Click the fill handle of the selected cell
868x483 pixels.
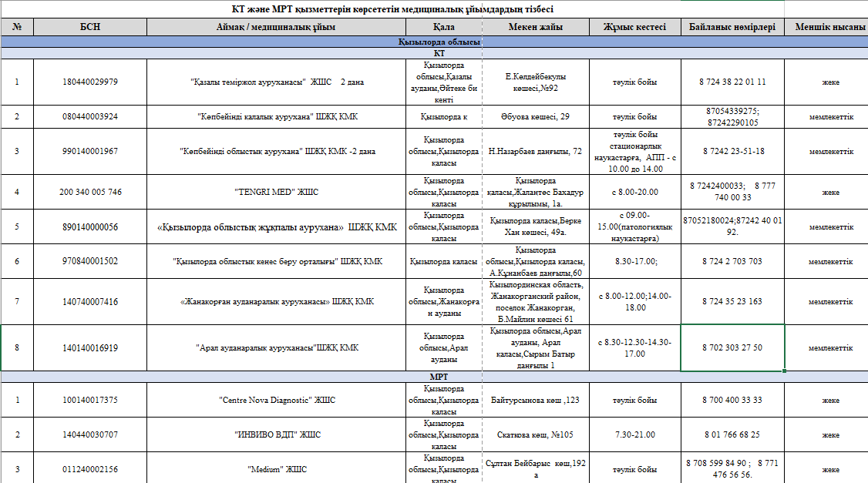(x=785, y=371)
